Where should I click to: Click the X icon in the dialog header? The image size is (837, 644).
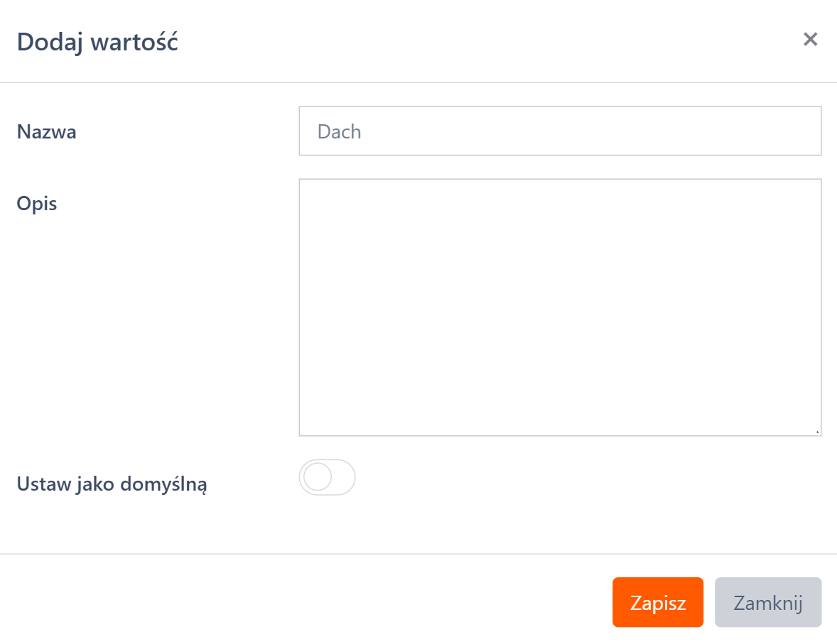pos(810,40)
